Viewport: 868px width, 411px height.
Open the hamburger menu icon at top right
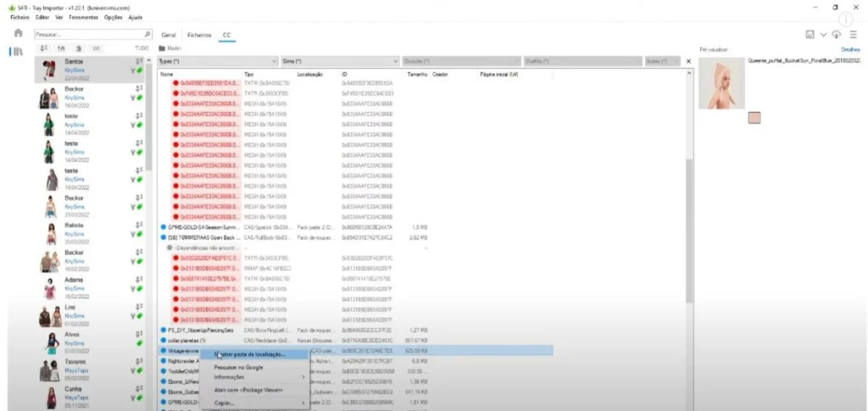pyautogui.click(x=853, y=34)
